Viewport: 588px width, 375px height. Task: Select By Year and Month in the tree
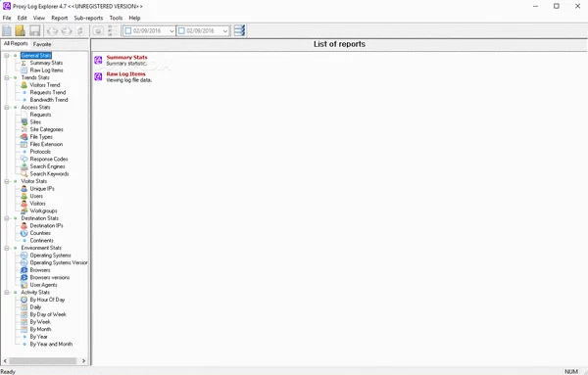point(51,345)
